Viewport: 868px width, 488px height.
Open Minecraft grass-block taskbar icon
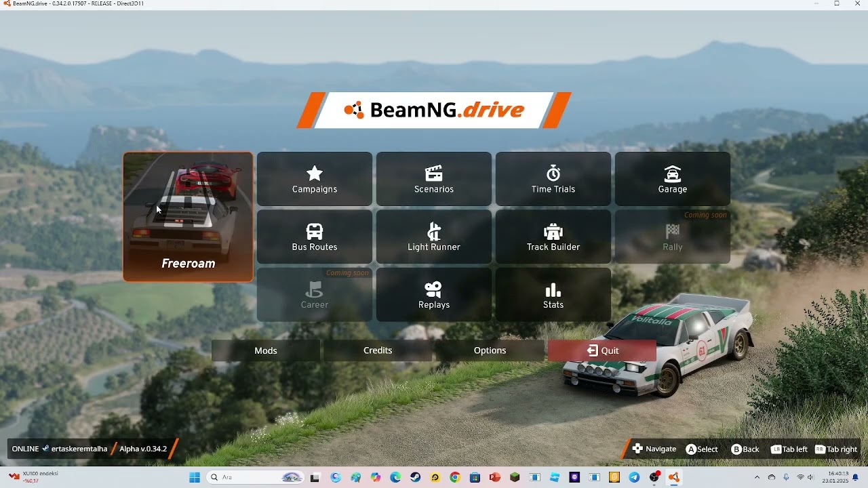tap(515, 477)
